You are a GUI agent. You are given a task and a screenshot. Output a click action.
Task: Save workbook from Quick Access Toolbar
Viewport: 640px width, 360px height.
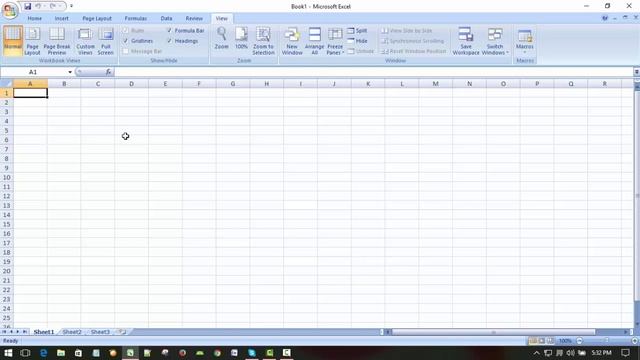tap(27, 6)
